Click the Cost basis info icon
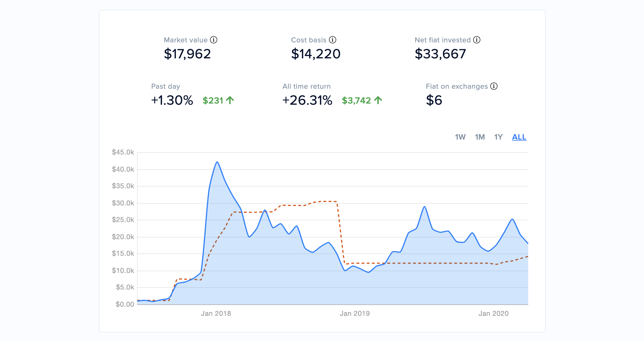This screenshot has height=341, width=644. click(333, 40)
